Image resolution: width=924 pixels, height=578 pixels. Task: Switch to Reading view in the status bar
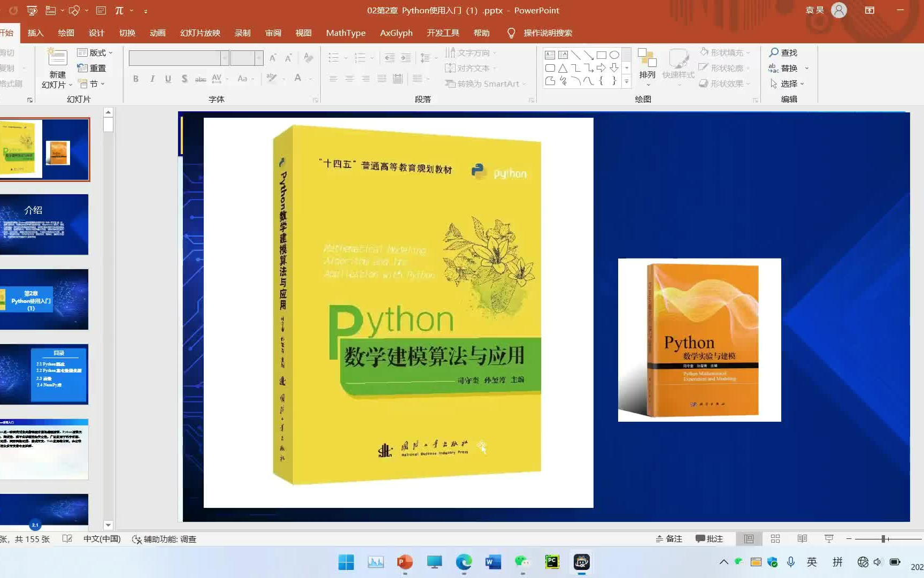tap(802, 539)
